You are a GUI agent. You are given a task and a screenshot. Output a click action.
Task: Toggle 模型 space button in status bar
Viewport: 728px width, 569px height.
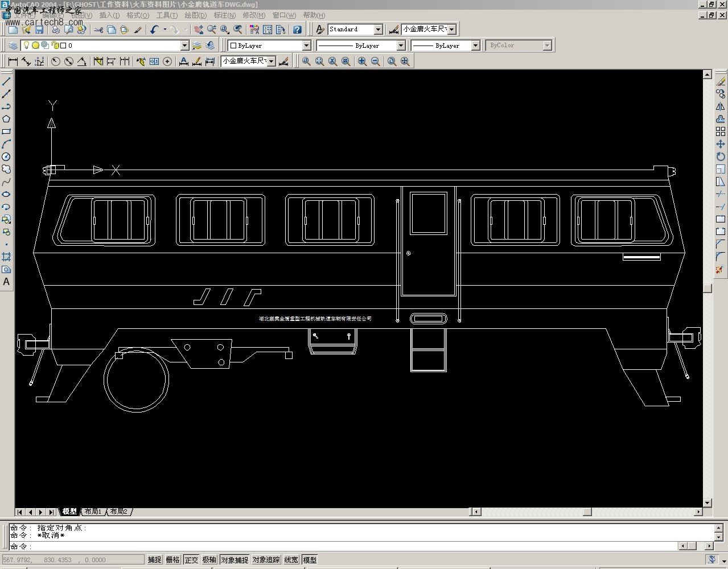[310, 560]
